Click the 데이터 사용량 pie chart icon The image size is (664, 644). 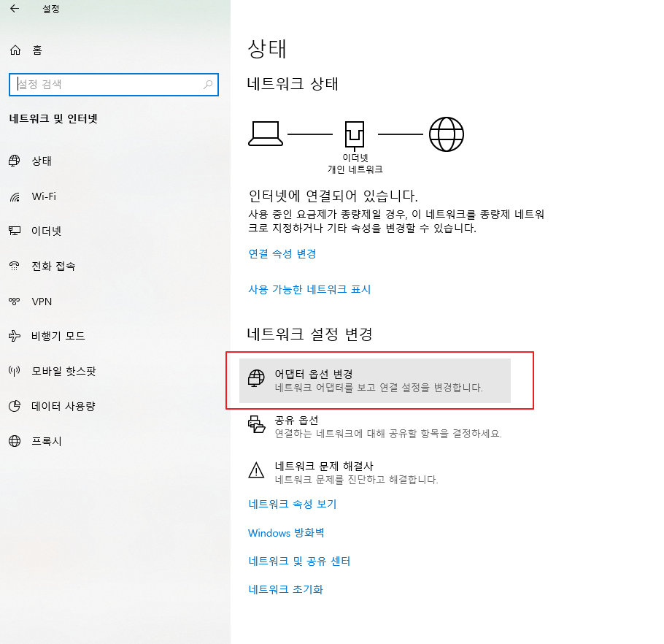click(x=15, y=406)
